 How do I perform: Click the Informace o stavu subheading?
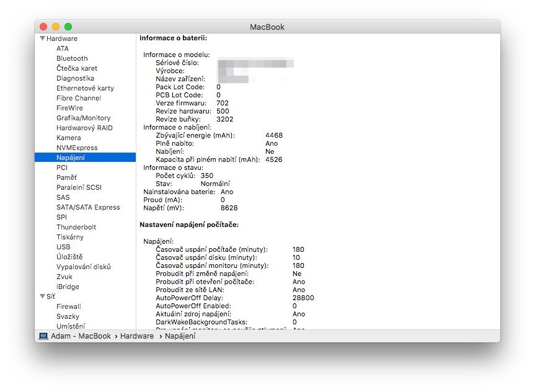coord(174,167)
